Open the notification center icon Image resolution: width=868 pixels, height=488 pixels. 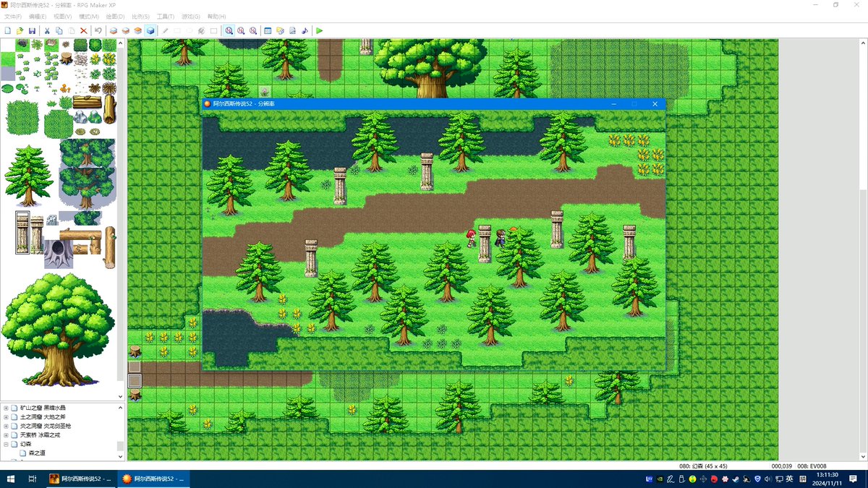tap(854, 479)
